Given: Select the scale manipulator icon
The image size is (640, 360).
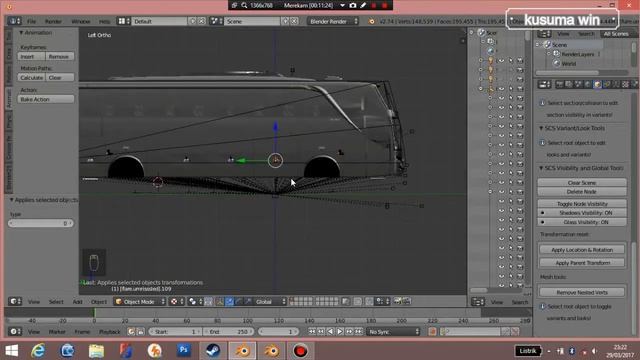Looking at the screenshot, I should click(248, 302).
